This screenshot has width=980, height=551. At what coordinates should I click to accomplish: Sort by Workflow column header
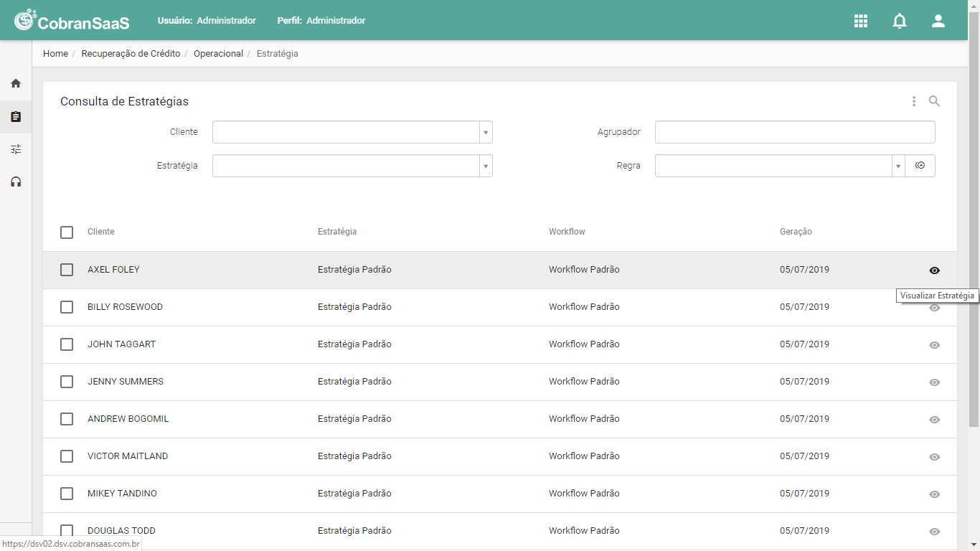(567, 232)
